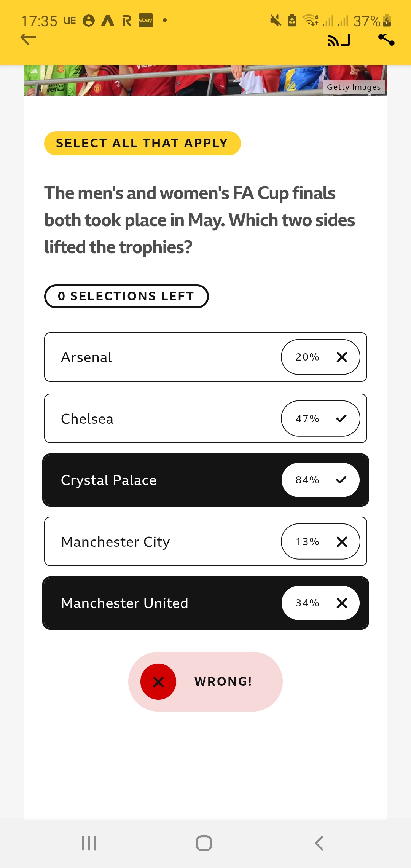Screen dimensions: 411x868
Task: Tap the Android back chevron
Action: (319, 843)
